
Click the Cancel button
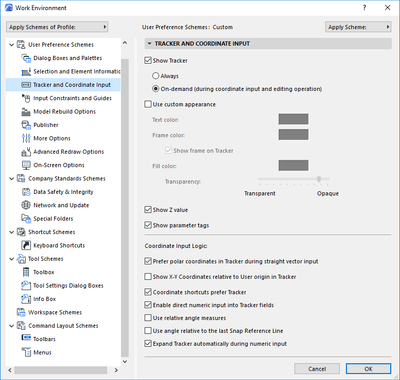[317, 369]
